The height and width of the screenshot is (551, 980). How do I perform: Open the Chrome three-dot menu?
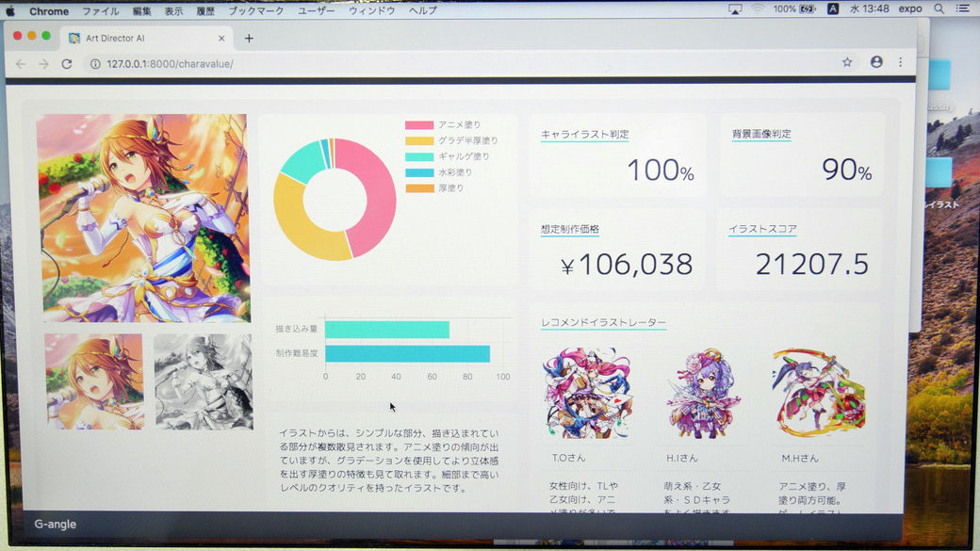pyautogui.click(x=901, y=62)
